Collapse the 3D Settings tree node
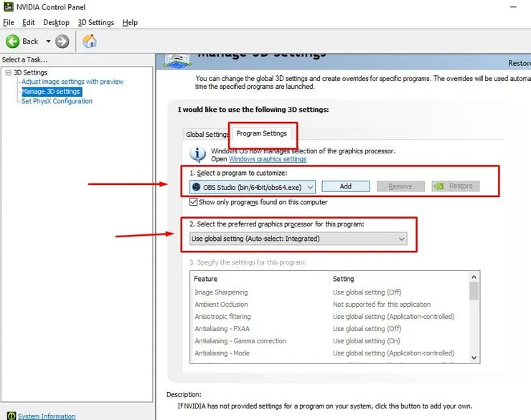The image size is (531, 420). click(x=9, y=72)
